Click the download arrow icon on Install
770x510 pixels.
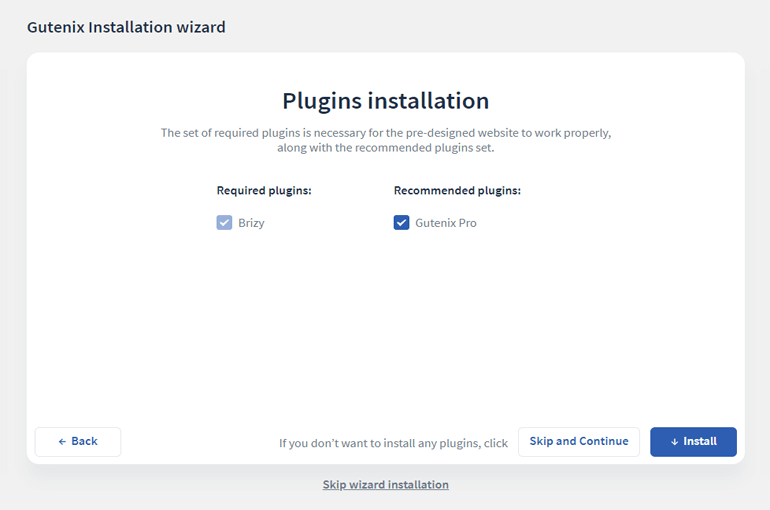tap(675, 442)
